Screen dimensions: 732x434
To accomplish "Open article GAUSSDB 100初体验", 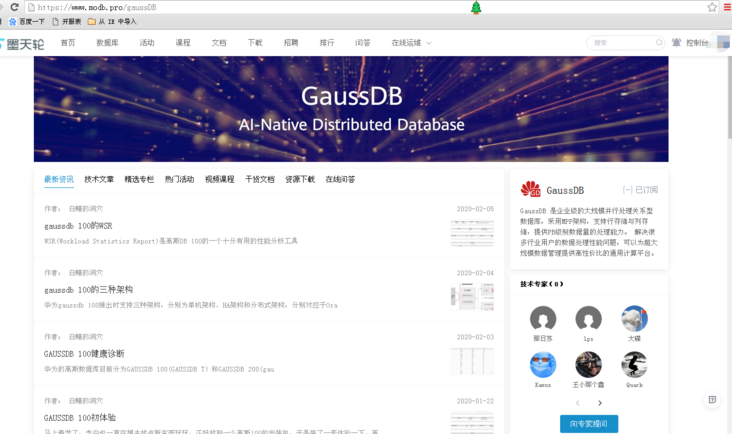I will (x=80, y=418).
